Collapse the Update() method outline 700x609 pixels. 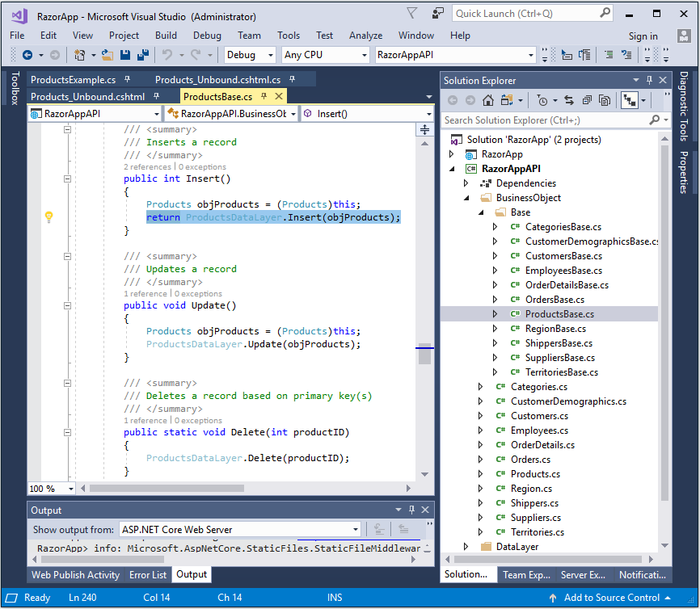point(67,305)
